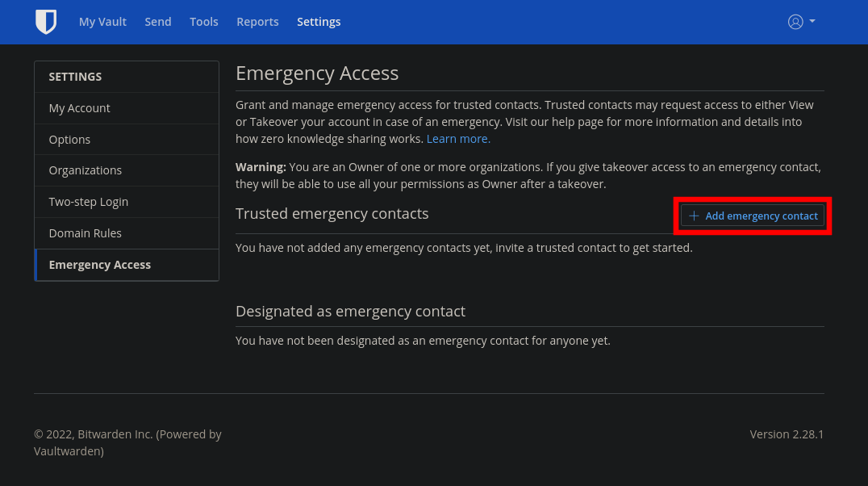
Task: Click the Version 2.28.1 footer text
Action: [787, 434]
